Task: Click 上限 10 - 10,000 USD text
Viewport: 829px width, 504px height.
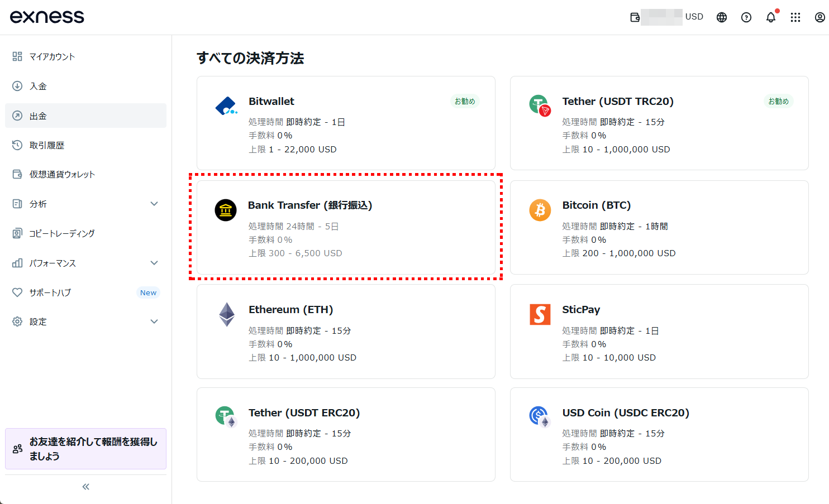Action: (x=609, y=357)
